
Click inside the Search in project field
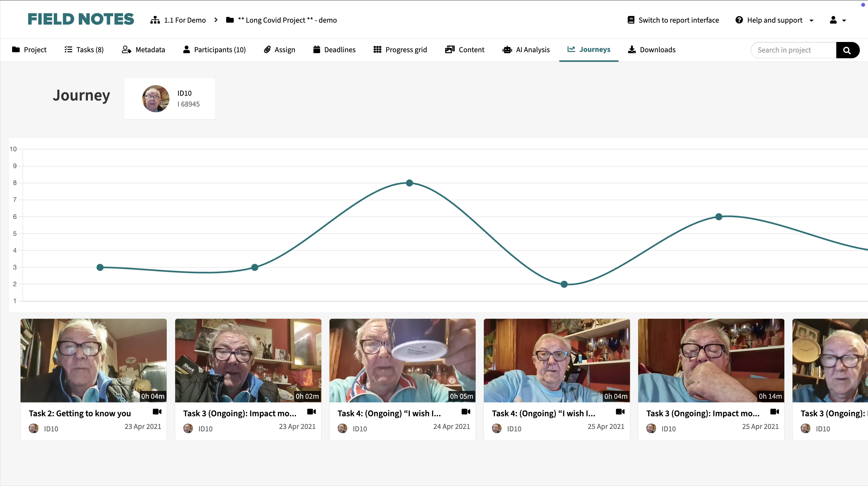pos(792,50)
